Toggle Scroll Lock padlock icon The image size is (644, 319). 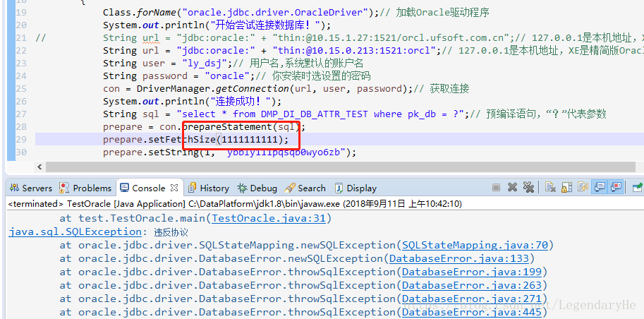tap(567, 188)
